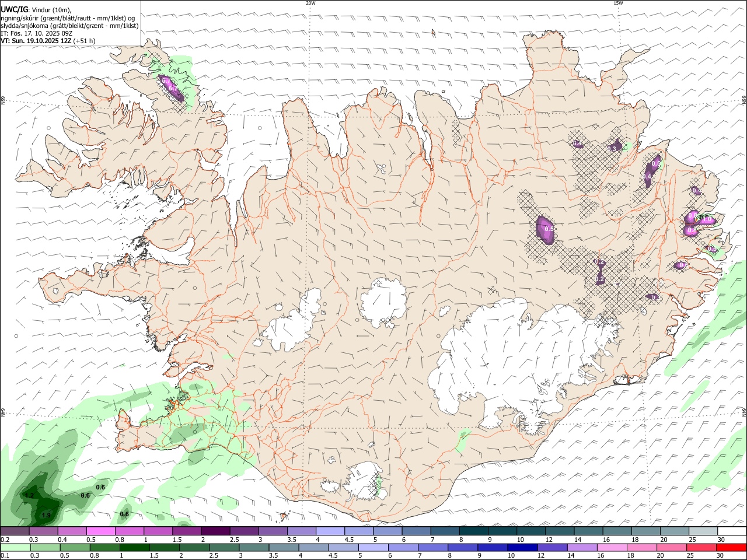
Task: Click the 'UWC/IG: Vindur (10m)' title text
Action: pyautogui.click(x=36, y=10)
